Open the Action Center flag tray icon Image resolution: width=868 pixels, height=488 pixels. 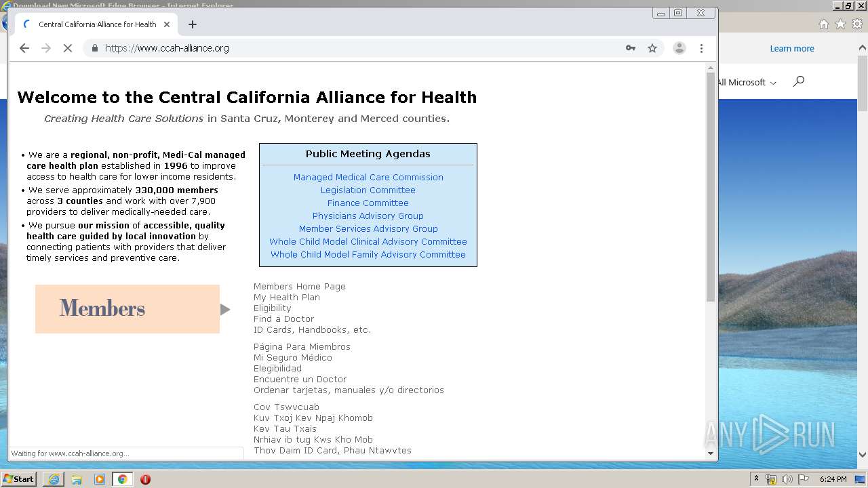(804, 479)
